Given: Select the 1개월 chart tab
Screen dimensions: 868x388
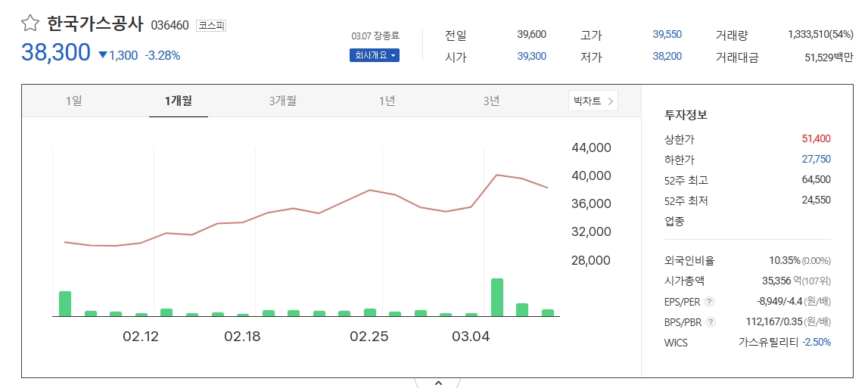Looking at the screenshot, I should (x=179, y=101).
